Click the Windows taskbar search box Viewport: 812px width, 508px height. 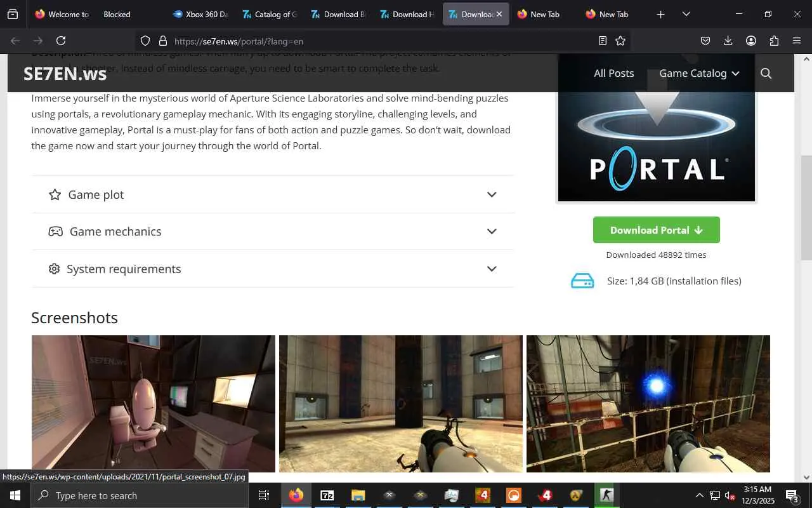click(140, 495)
